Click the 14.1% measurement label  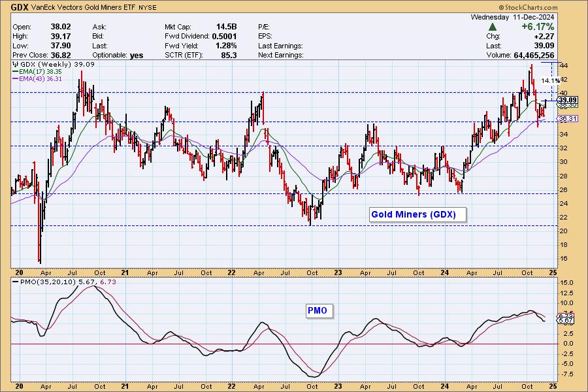pos(550,80)
